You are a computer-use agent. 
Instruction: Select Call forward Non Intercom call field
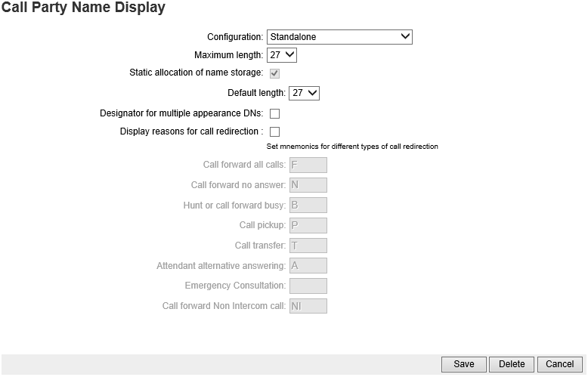click(308, 306)
